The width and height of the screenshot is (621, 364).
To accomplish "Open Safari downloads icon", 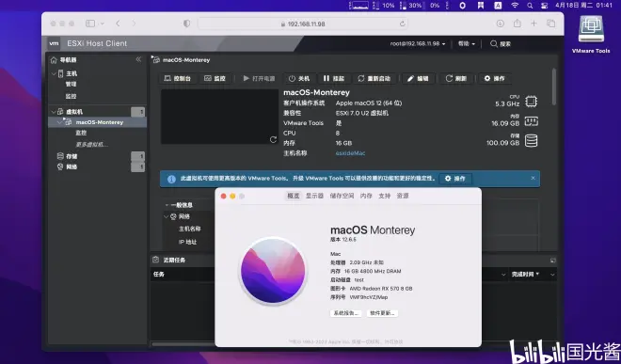I will [501, 24].
